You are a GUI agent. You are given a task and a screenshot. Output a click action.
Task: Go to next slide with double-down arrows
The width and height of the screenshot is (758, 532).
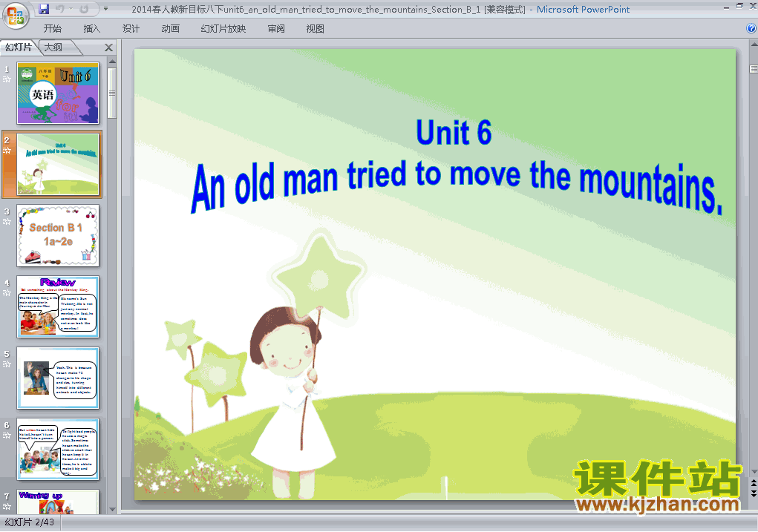coord(754,493)
